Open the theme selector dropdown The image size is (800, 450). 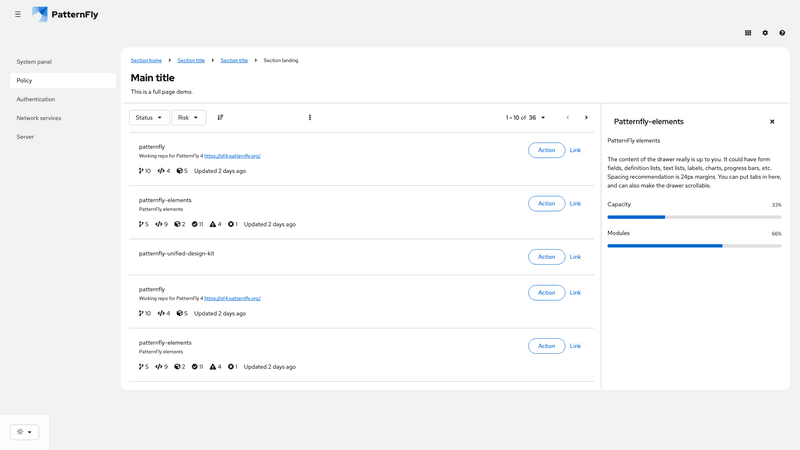point(24,432)
